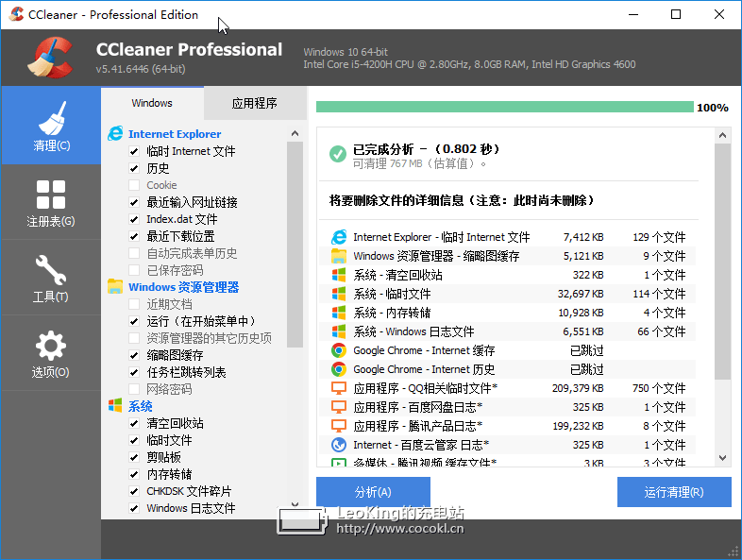Click the CCleaner title bar icon
Screen dimensions: 742x560
16,14
